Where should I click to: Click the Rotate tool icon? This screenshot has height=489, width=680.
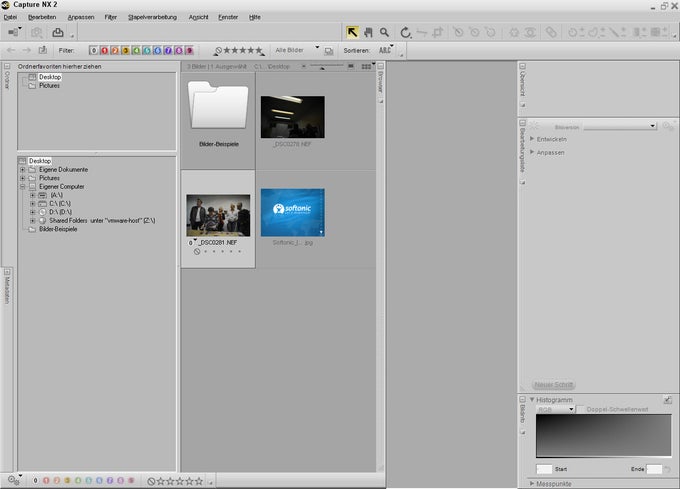405,32
